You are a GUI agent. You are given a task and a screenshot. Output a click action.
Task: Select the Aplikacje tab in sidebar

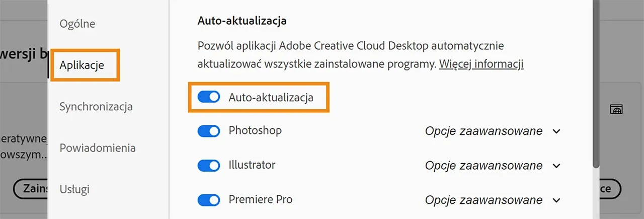[x=82, y=65]
